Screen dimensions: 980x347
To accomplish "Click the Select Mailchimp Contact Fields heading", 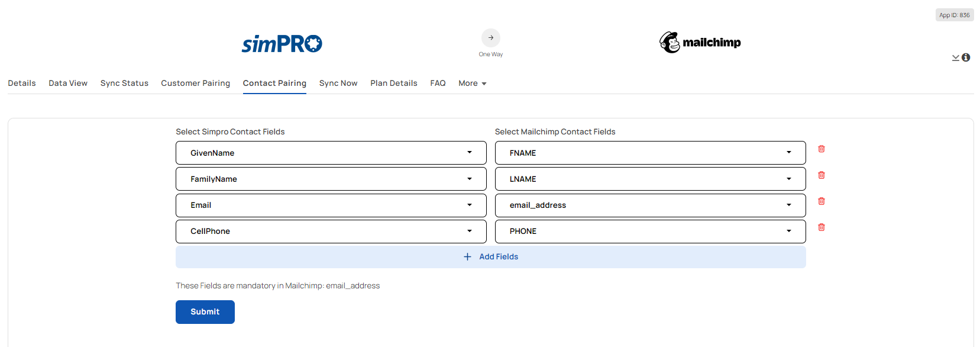I will (555, 131).
